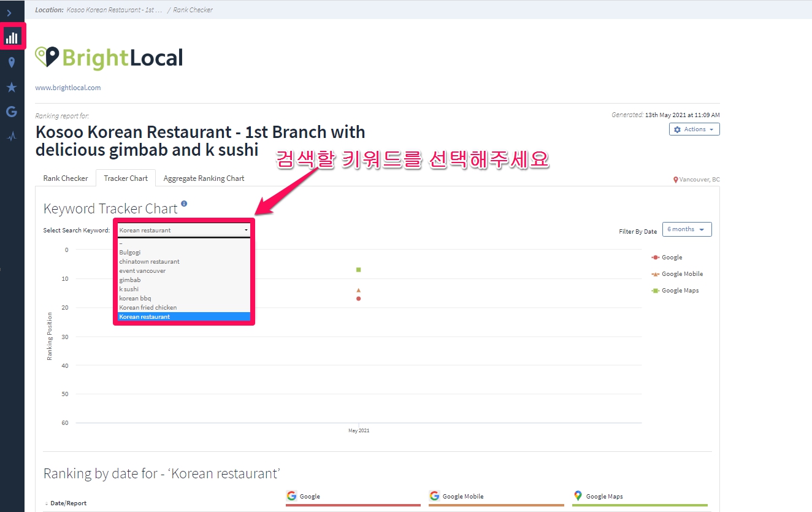812x512 pixels.
Task: Open the pulse activity sidebar icon
Action: pos(12,136)
